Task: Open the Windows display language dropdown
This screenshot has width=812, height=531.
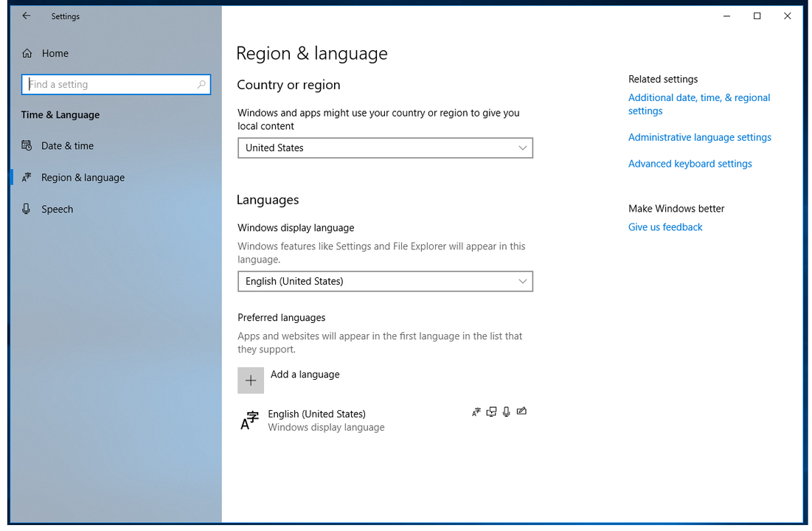Action: pyautogui.click(x=385, y=281)
